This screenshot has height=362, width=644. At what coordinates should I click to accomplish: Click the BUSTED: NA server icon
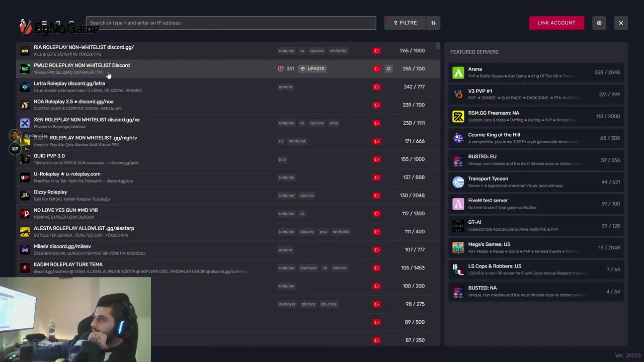coord(458,291)
